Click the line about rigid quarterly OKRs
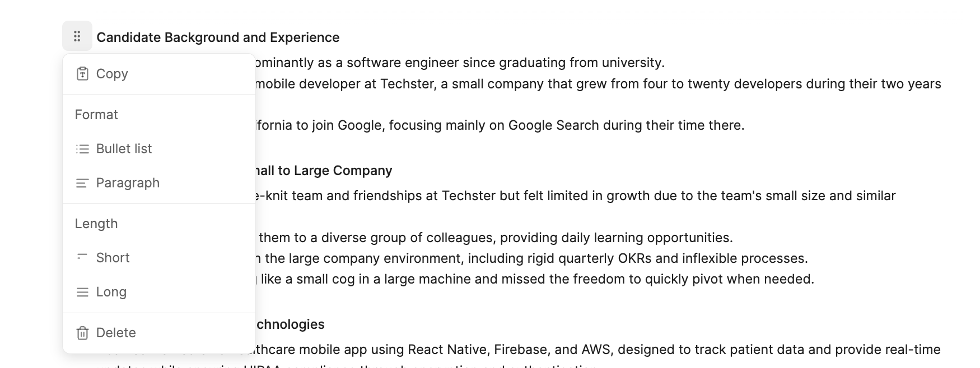The image size is (980, 368). coord(532,258)
